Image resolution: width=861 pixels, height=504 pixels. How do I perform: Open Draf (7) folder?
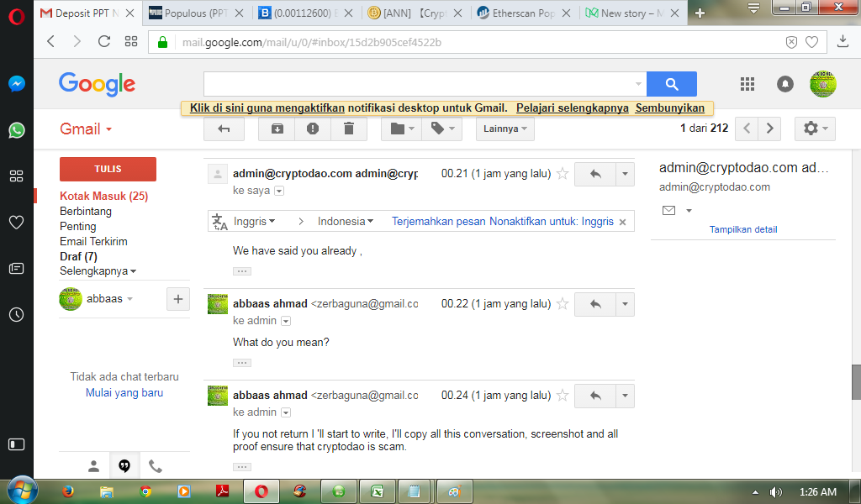(78, 256)
